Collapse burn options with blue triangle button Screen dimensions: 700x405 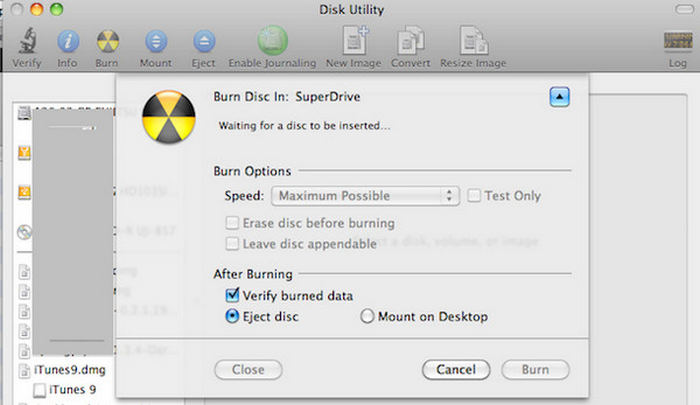click(559, 96)
